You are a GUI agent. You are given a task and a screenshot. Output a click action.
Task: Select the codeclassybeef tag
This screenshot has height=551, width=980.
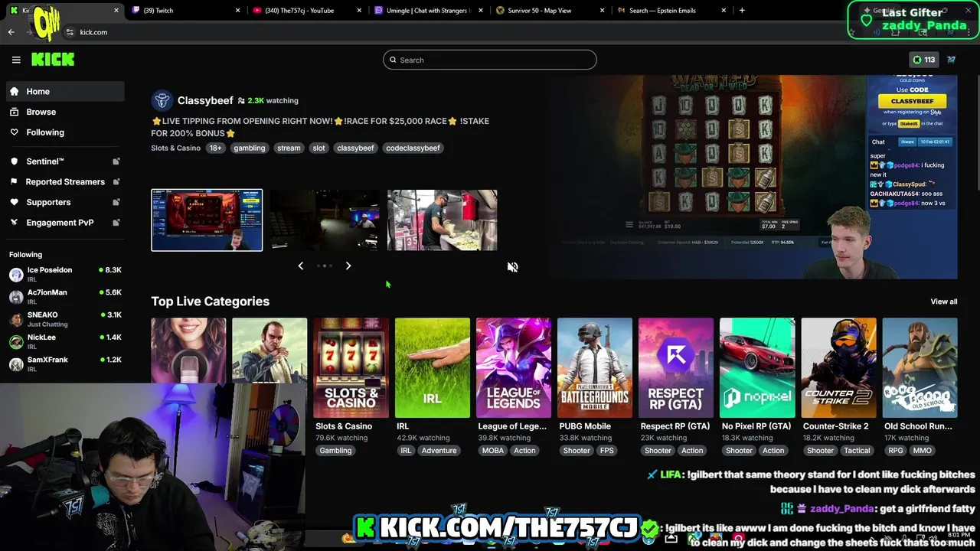click(413, 148)
